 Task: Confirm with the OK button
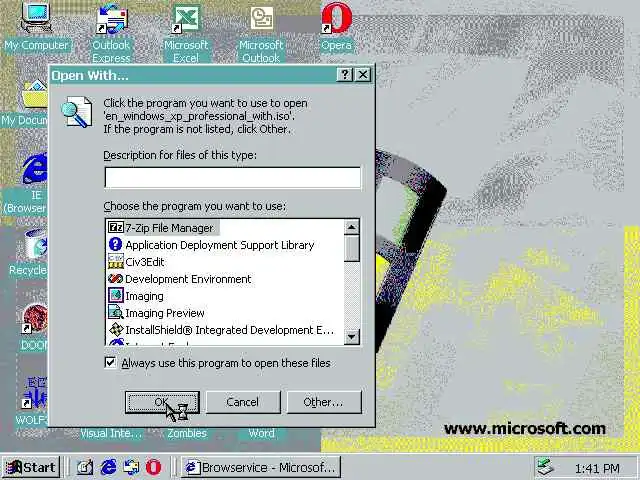(x=162, y=402)
